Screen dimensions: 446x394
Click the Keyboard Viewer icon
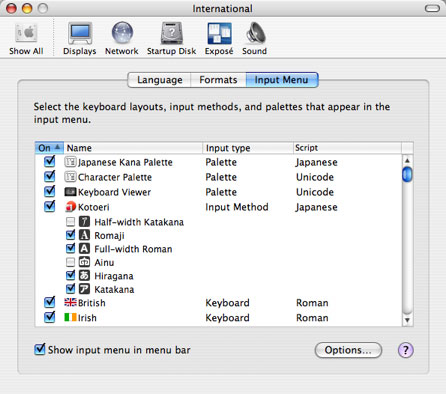click(70, 192)
